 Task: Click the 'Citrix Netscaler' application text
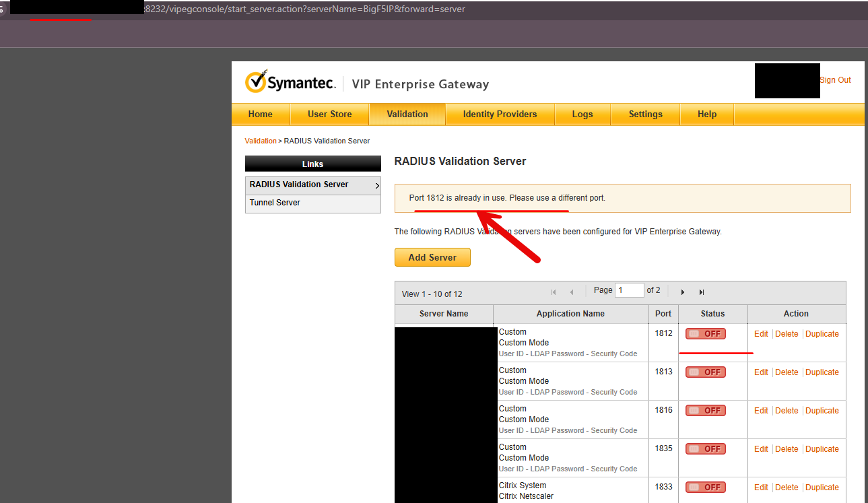point(526,496)
